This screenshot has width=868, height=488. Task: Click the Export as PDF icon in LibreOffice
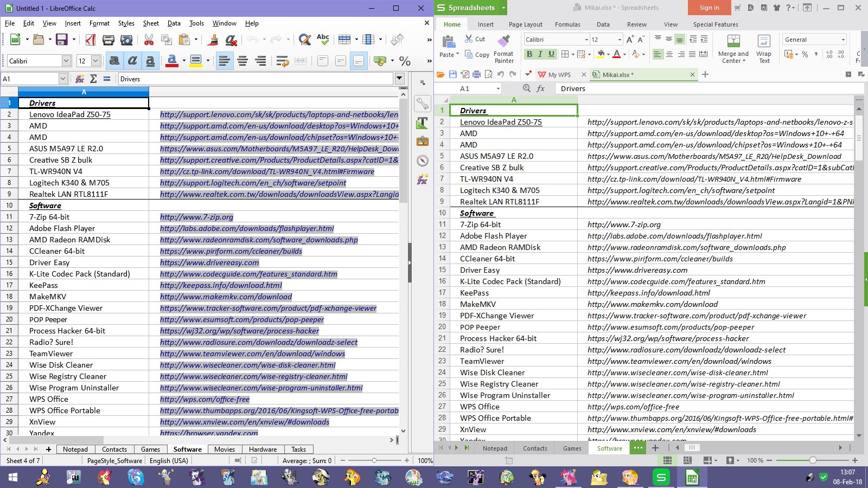tap(91, 40)
